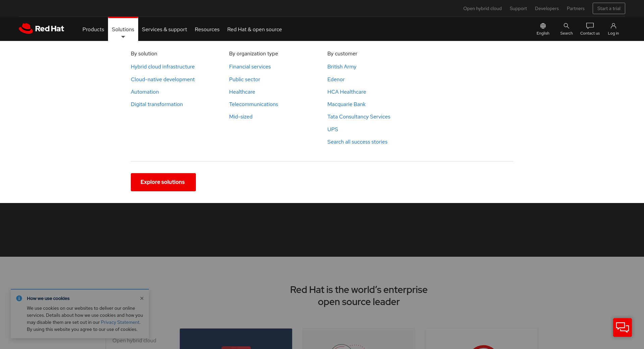Expand the Products menu

coord(93,30)
